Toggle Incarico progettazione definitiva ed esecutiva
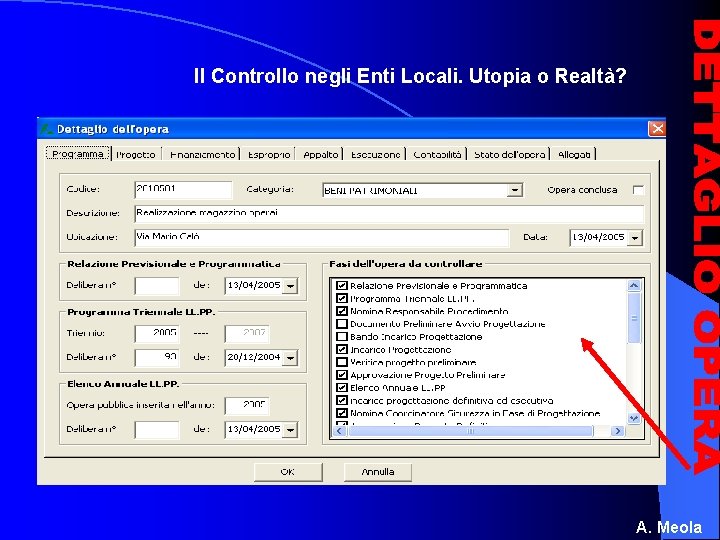720x540 pixels. [x=342, y=400]
